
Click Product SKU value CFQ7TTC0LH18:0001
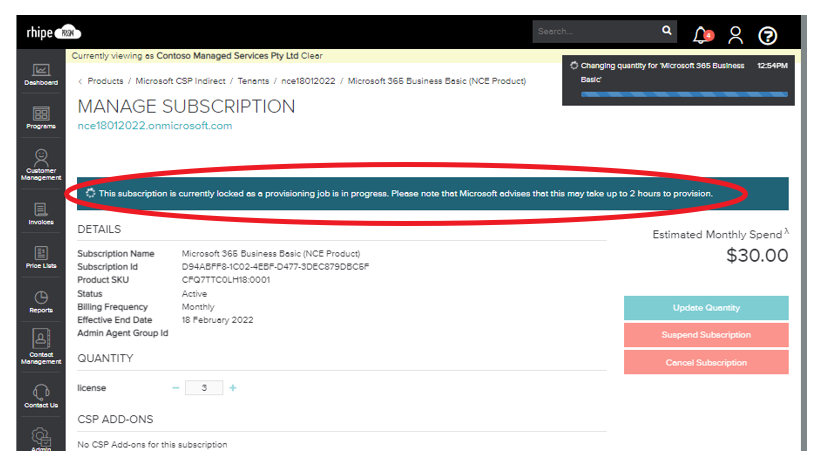coord(226,280)
